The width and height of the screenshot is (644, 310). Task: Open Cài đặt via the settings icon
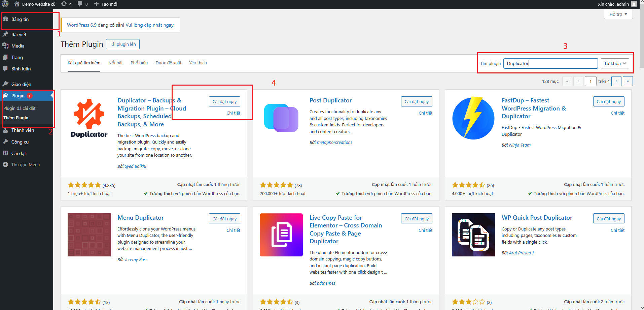pos(6,153)
